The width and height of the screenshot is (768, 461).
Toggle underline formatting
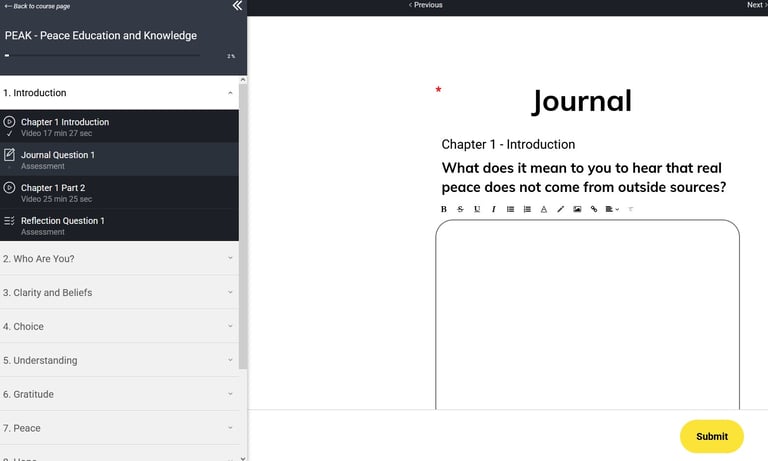click(477, 209)
